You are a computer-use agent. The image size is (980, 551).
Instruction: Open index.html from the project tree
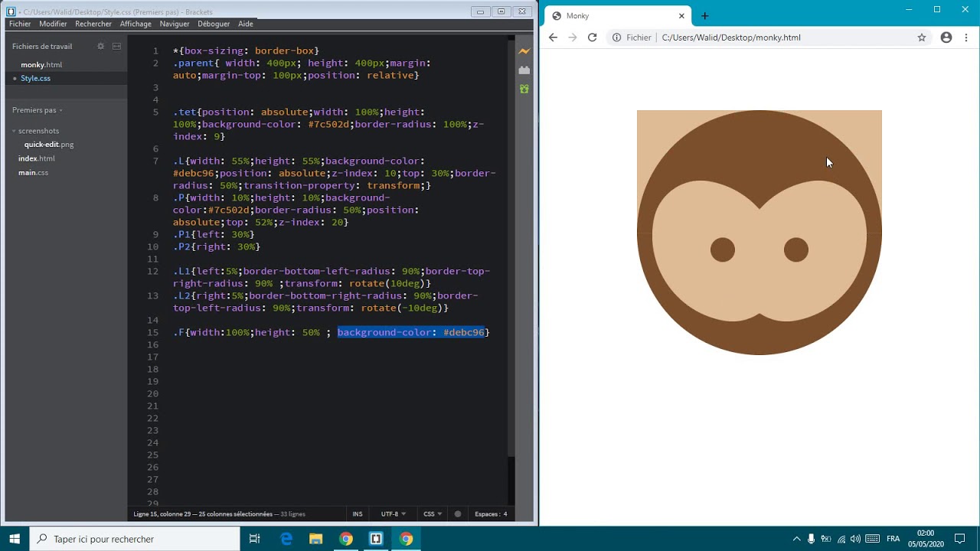click(x=37, y=158)
